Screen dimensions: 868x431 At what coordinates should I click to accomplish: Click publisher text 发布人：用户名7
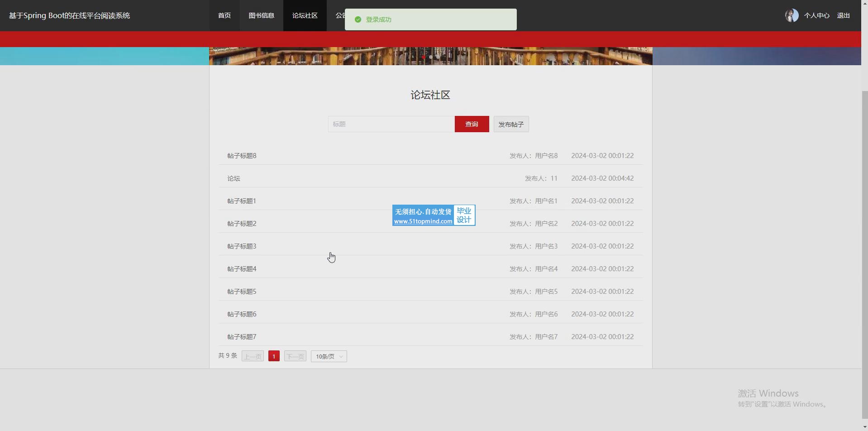tap(534, 337)
